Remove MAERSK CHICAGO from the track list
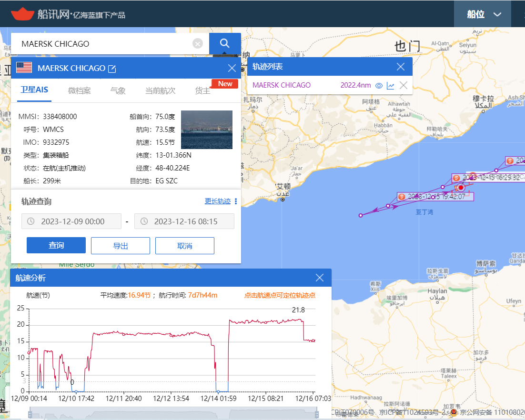 point(404,85)
